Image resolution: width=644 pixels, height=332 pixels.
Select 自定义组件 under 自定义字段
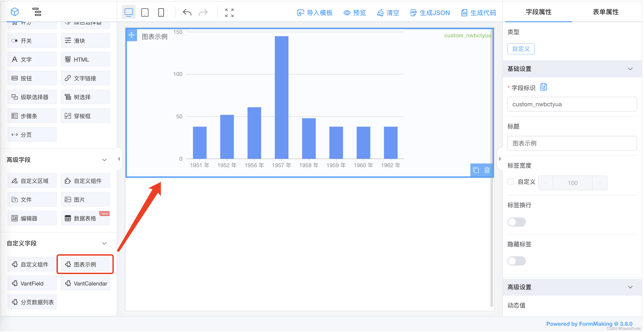[x=32, y=264]
